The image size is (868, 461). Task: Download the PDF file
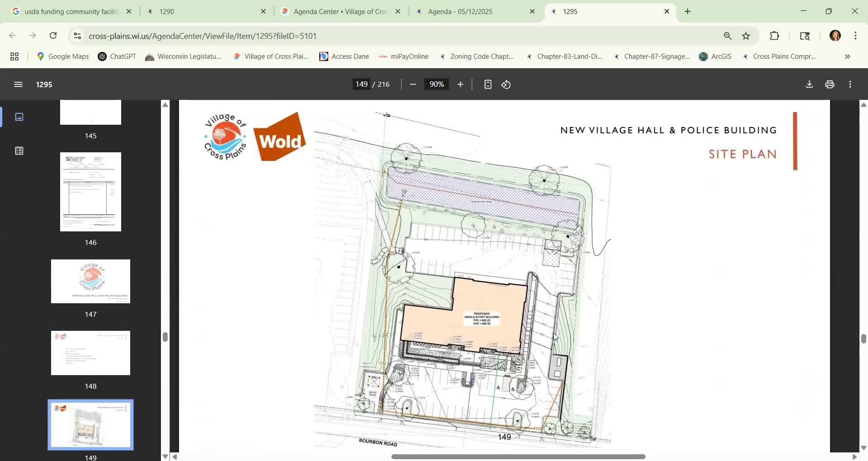809,85
